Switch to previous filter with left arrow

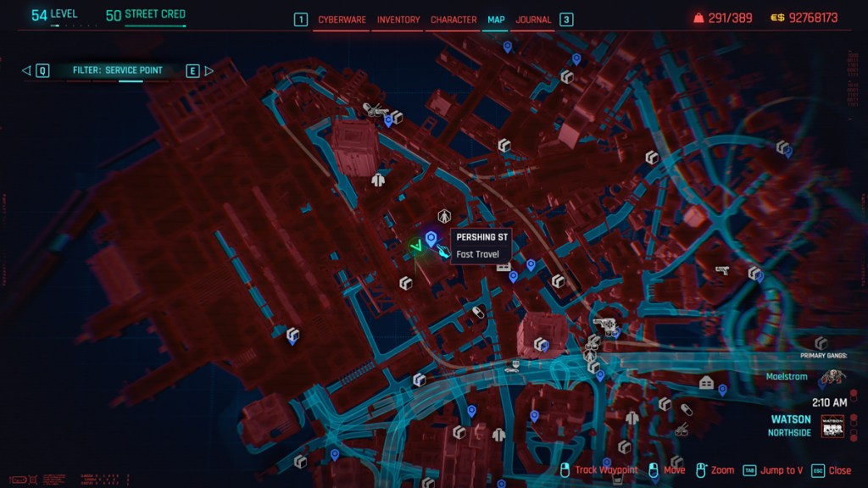26,70
